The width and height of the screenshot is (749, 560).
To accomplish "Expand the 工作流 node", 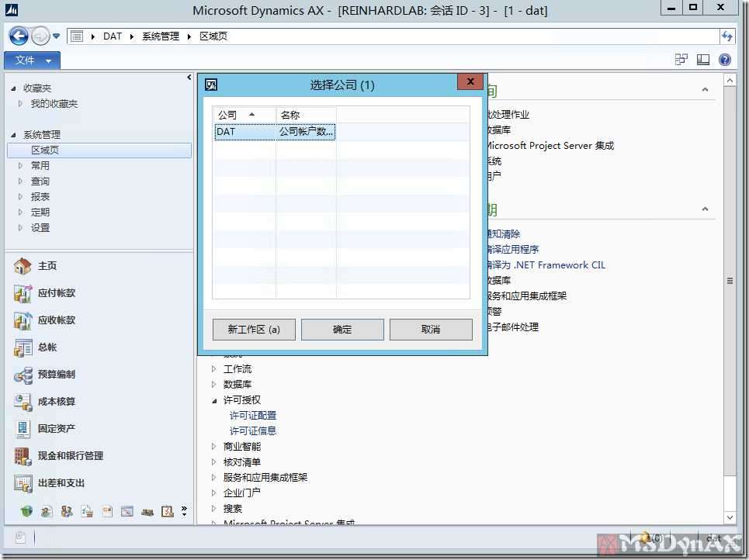I will (x=214, y=368).
